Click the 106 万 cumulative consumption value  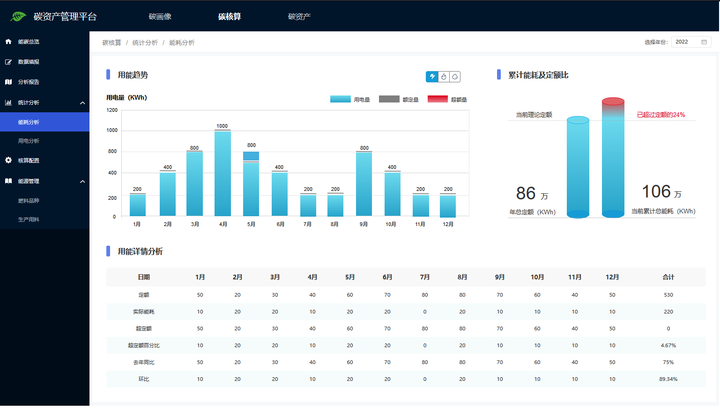pos(661,192)
